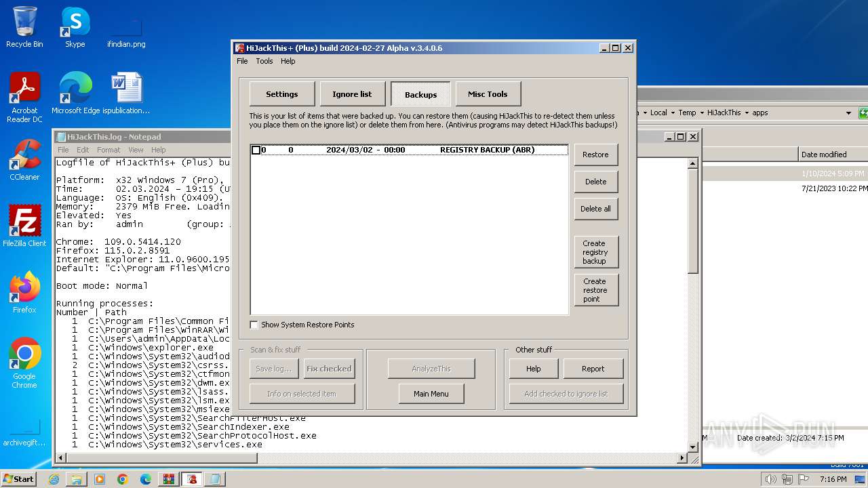Screen dimensions: 868x488
Task: Open File Explorer taskbar button
Action: click(77, 479)
